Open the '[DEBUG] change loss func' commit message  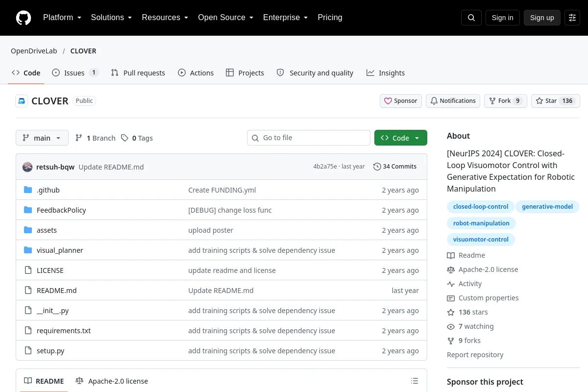[230, 210]
